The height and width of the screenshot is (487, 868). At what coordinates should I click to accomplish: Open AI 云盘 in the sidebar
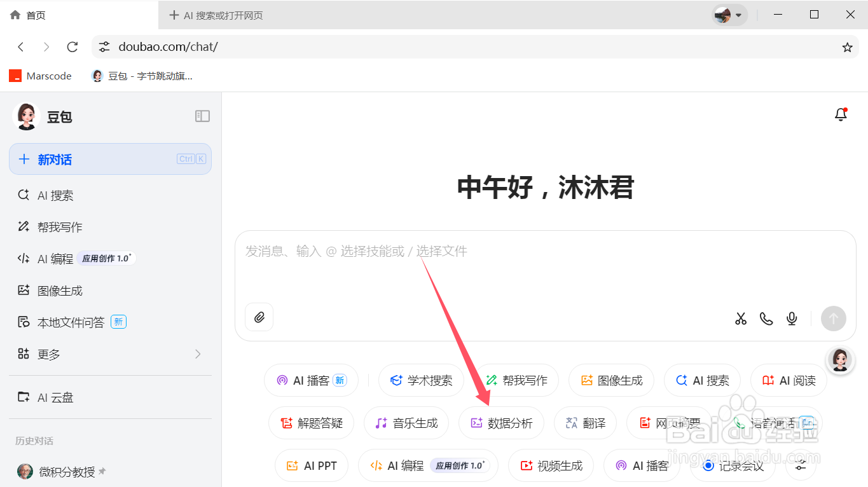[x=110, y=397]
